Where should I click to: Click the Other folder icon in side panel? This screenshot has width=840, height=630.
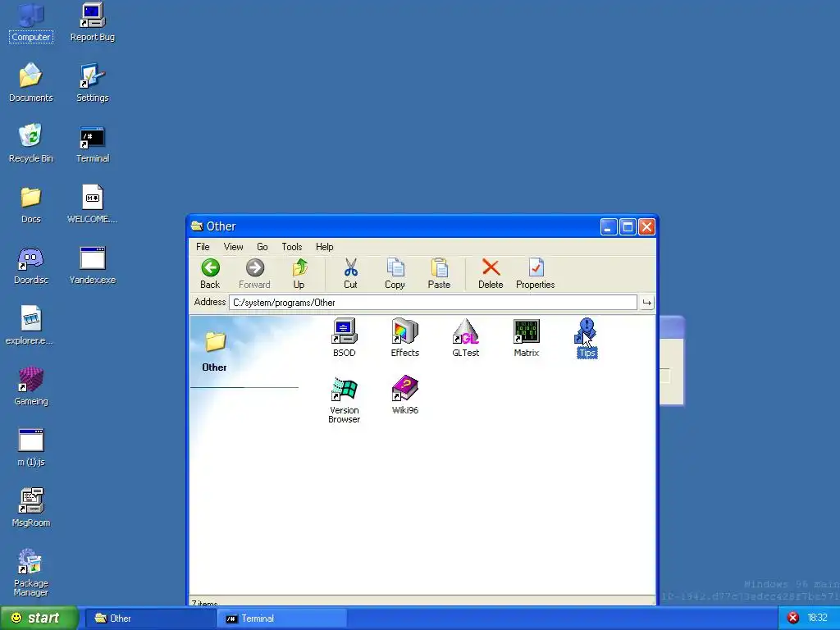click(x=215, y=341)
